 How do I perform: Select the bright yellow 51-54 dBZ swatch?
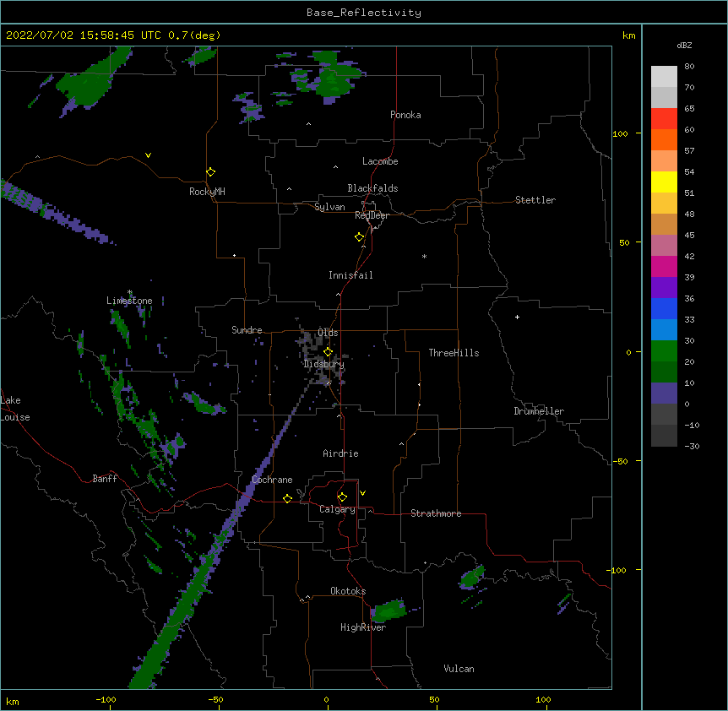664,182
